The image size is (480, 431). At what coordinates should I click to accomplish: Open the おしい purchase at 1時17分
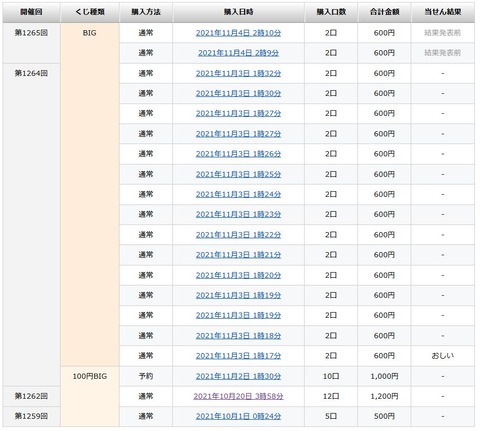click(238, 356)
